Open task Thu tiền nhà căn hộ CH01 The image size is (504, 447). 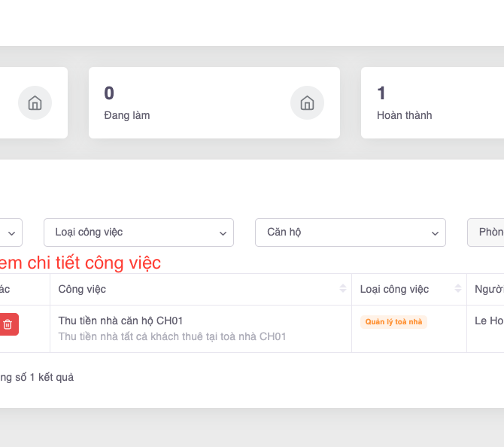point(120,321)
